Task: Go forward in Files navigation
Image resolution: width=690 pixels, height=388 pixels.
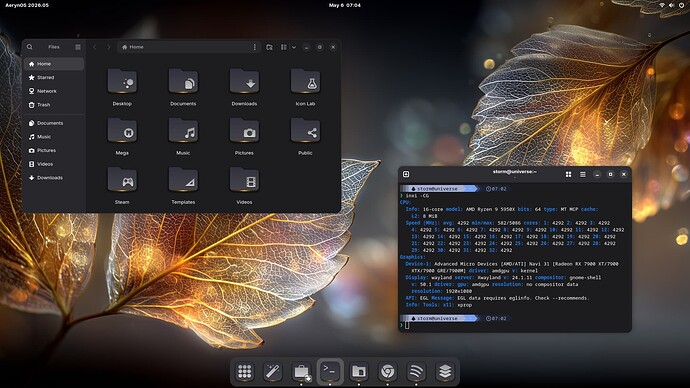Action: 109,47
